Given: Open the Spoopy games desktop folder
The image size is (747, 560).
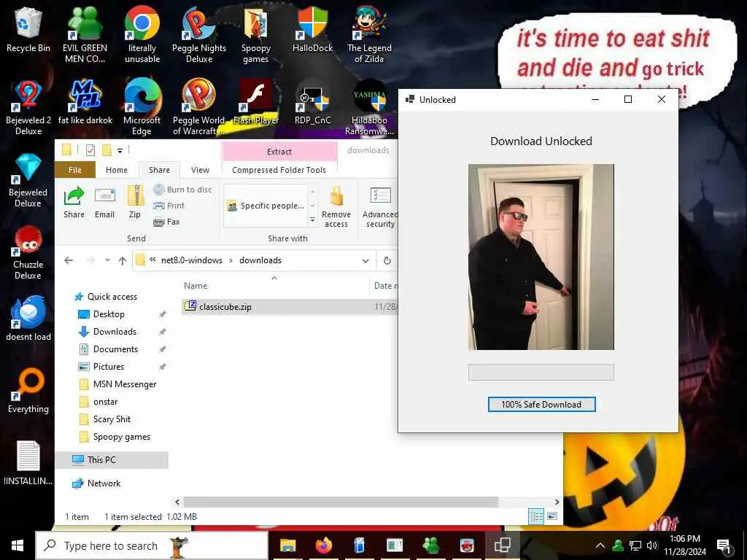Looking at the screenshot, I should tap(256, 34).
